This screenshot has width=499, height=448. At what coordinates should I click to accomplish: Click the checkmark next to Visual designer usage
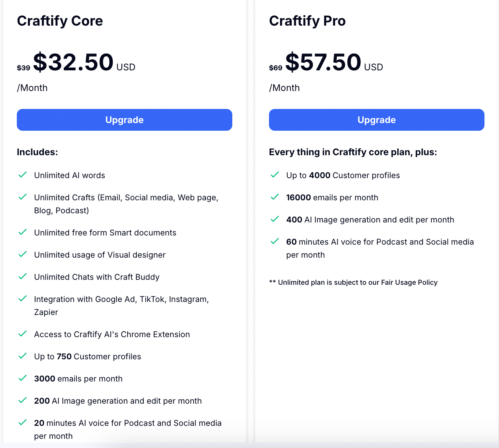[x=23, y=254]
